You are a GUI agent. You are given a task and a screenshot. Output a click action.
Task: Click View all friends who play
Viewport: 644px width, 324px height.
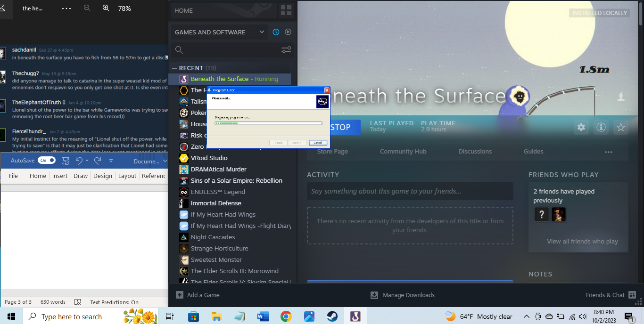[x=582, y=241]
